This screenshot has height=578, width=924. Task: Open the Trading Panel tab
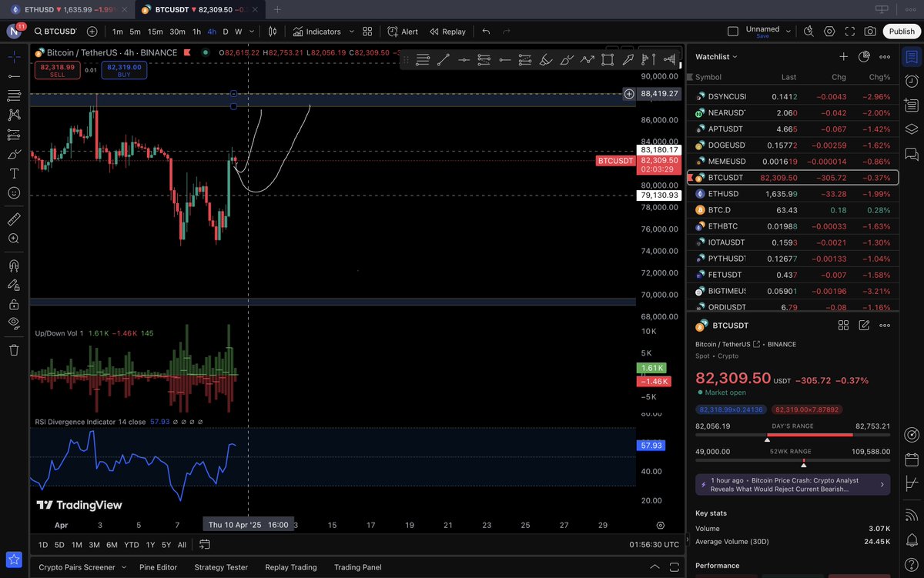pyautogui.click(x=357, y=567)
